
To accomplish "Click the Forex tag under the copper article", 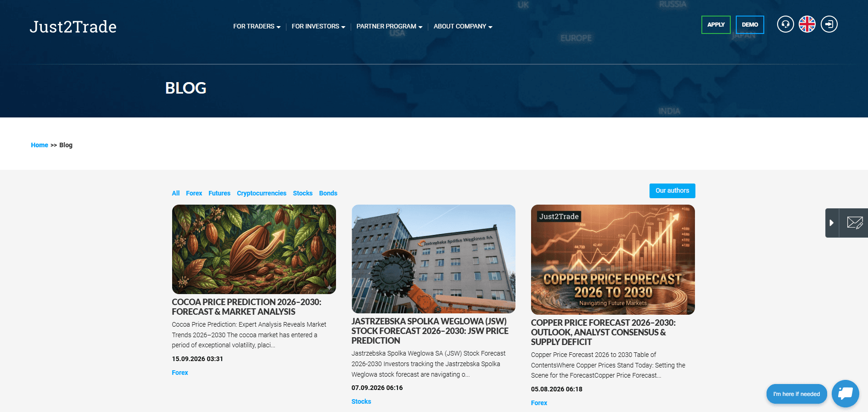I will click(x=539, y=403).
